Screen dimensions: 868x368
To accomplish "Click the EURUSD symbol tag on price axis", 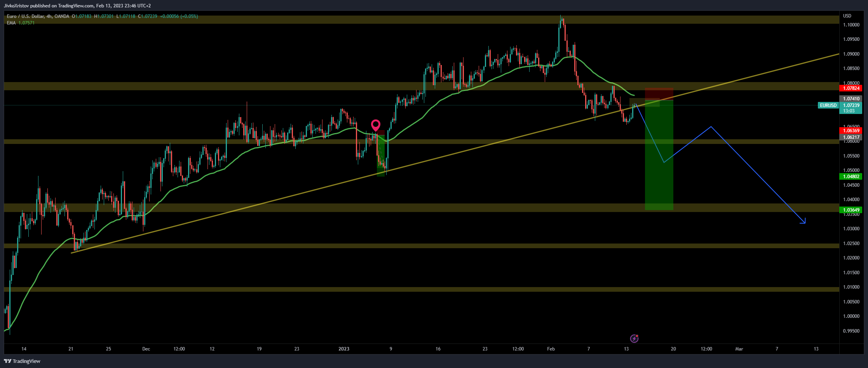I will [x=828, y=105].
